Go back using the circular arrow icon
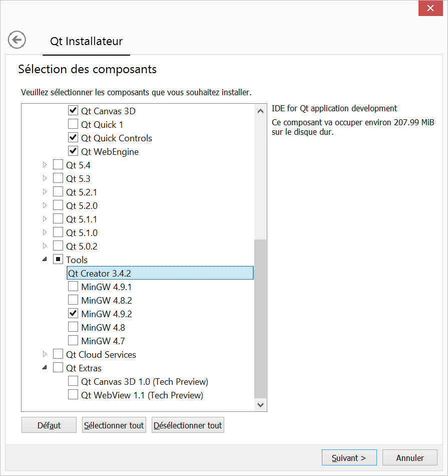448x476 pixels. point(17,40)
